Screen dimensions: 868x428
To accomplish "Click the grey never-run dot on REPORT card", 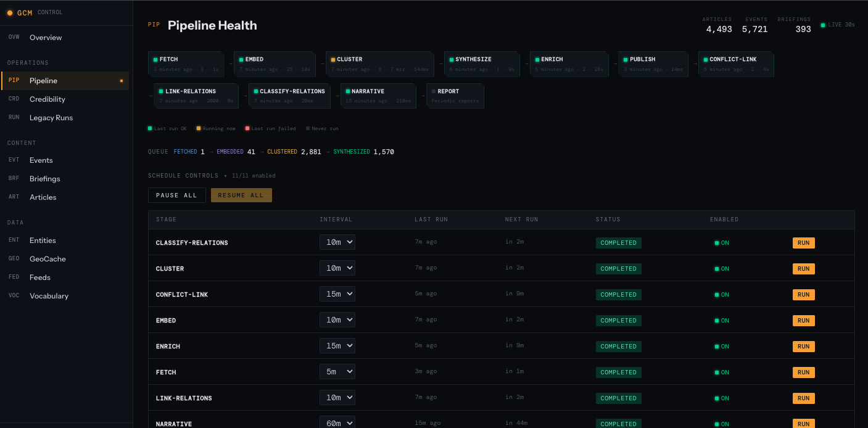I will point(432,91).
